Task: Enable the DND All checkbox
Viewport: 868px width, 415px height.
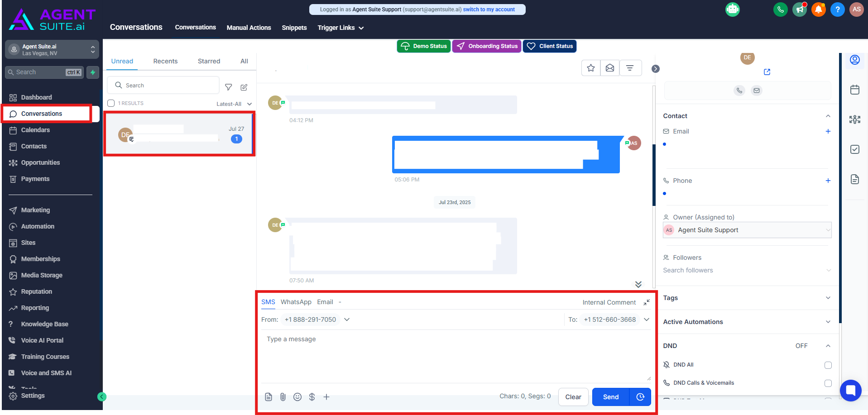Action: (828, 365)
